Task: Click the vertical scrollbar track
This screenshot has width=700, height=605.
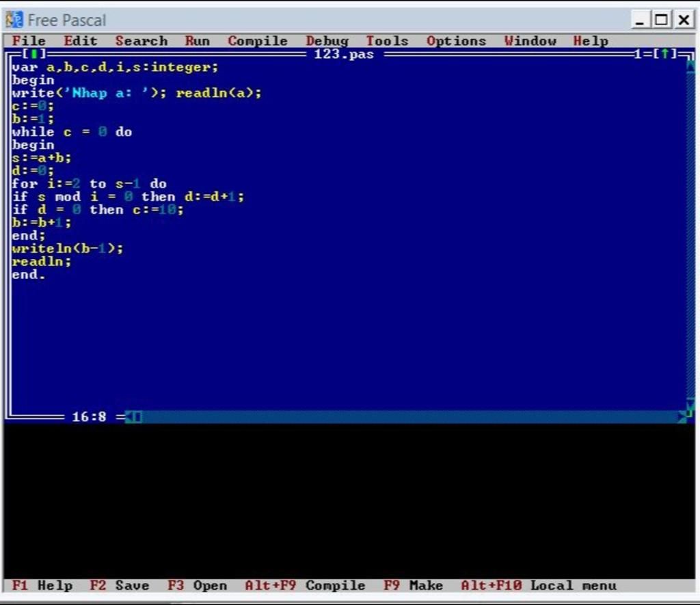Action: click(690, 235)
